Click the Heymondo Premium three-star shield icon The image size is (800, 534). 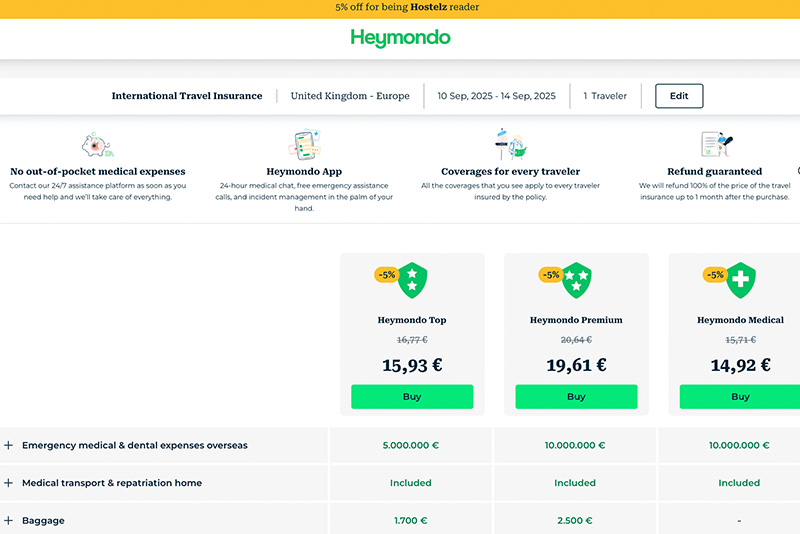(x=577, y=280)
